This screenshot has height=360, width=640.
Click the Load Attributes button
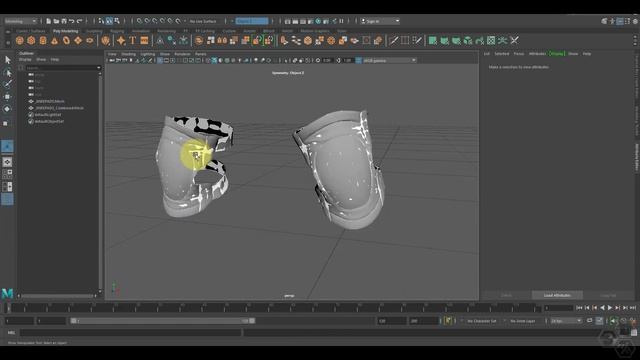557,295
